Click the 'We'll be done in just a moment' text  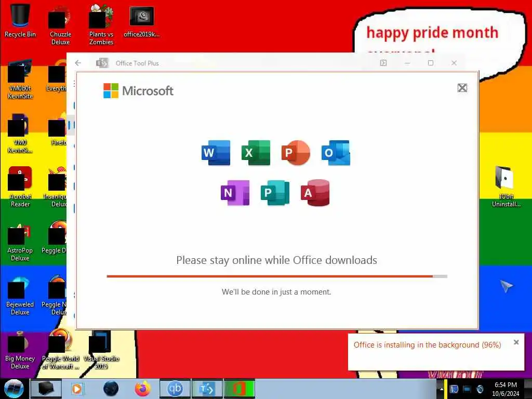coord(276,292)
